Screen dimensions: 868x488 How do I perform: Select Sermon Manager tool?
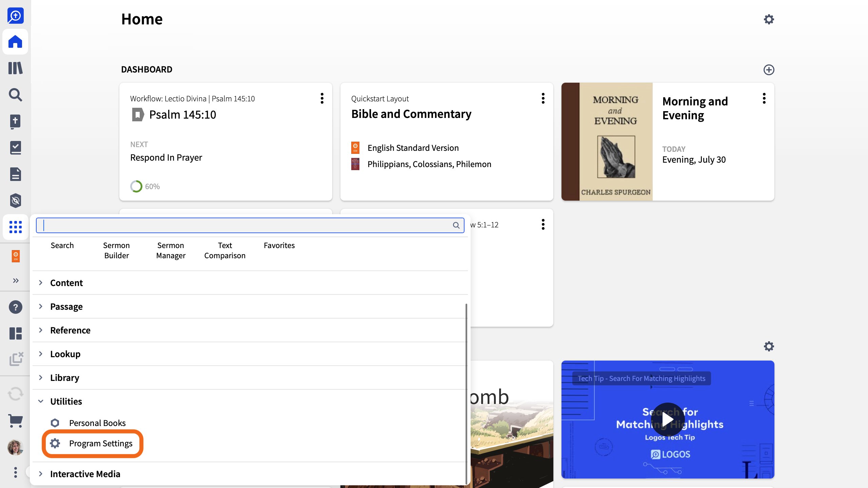tap(171, 250)
